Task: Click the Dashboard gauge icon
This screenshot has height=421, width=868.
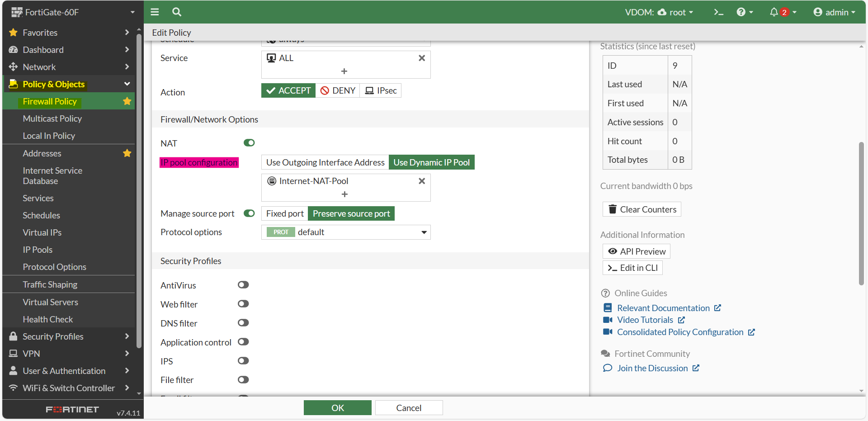Action: pyautogui.click(x=13, y=50)
